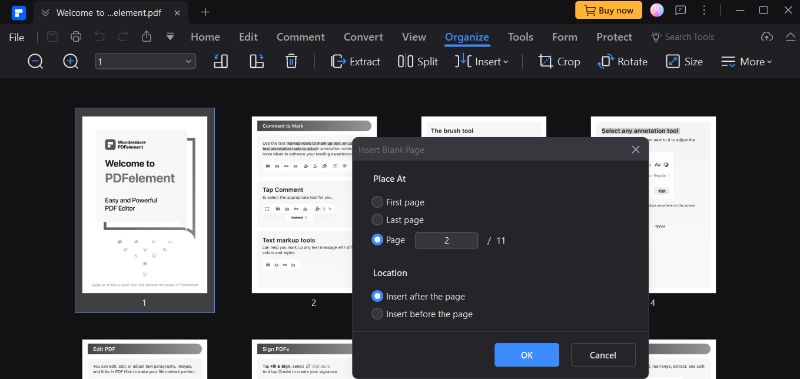Select the Page radio button
Image resolution: width=800 pixels, height=379 pixels.
(x=377, y=240)
